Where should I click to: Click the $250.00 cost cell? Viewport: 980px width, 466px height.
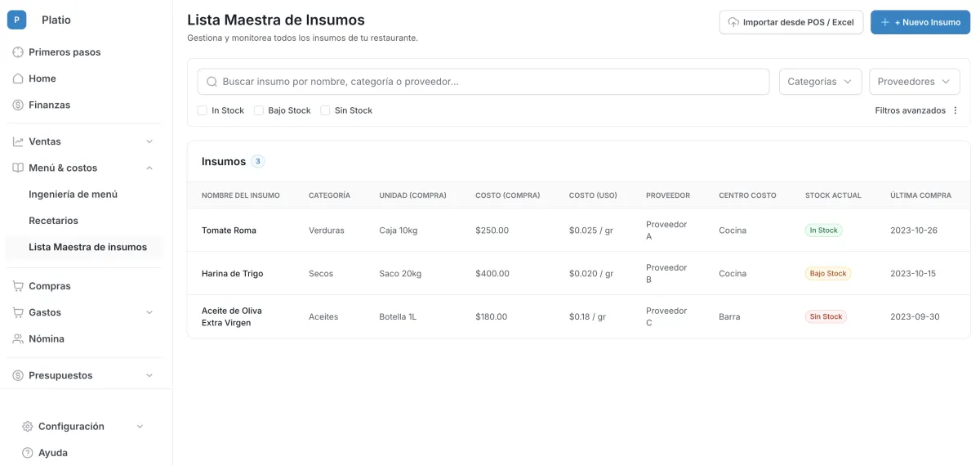[x=492, y=231]
